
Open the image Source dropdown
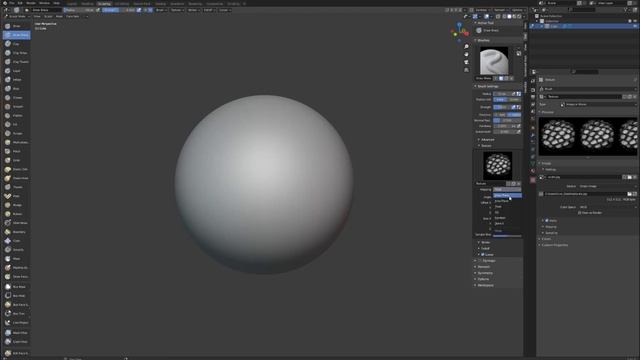607,186
